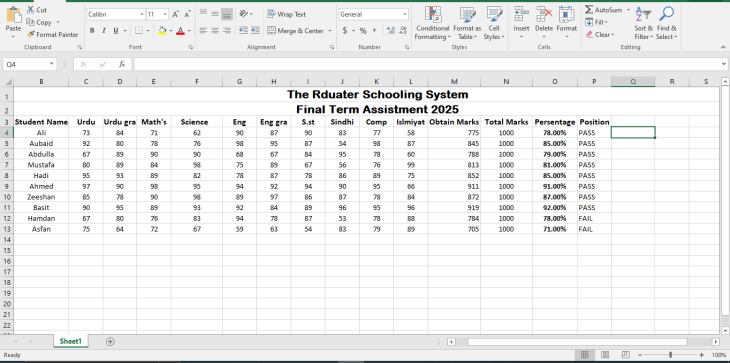The height and width of the screenshot is (363, 730).
Task: Click the Copy icon
Action: coord(31,22)
